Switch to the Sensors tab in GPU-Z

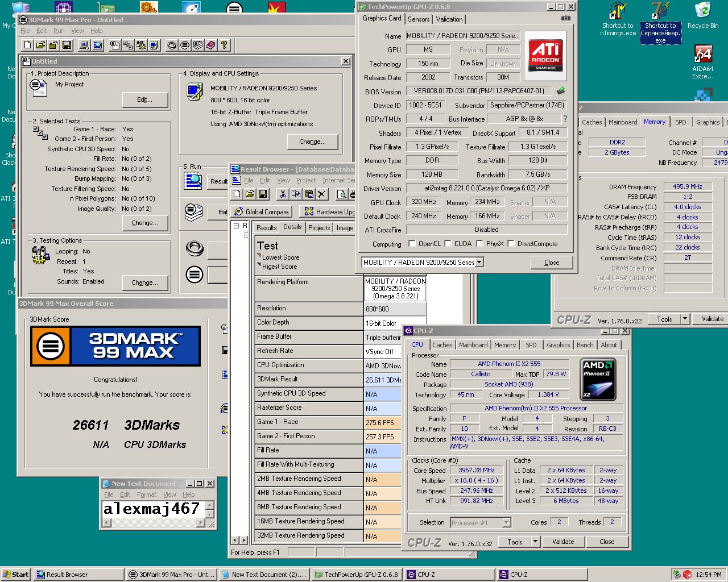click(419, 19)
